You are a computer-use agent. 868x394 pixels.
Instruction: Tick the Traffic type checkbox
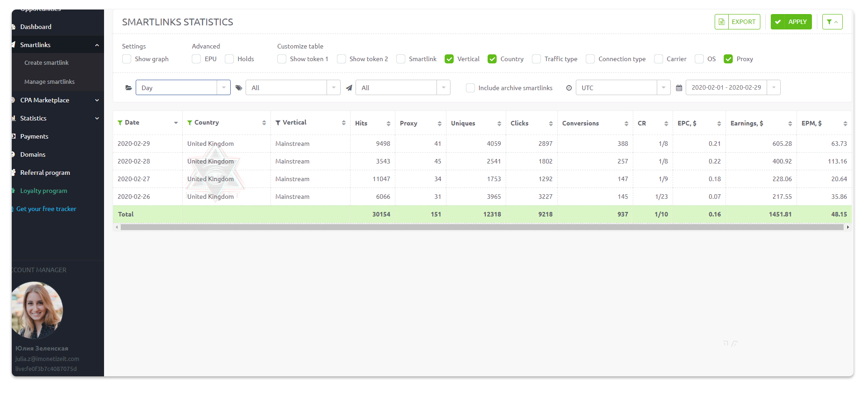(x=536, y=59)
